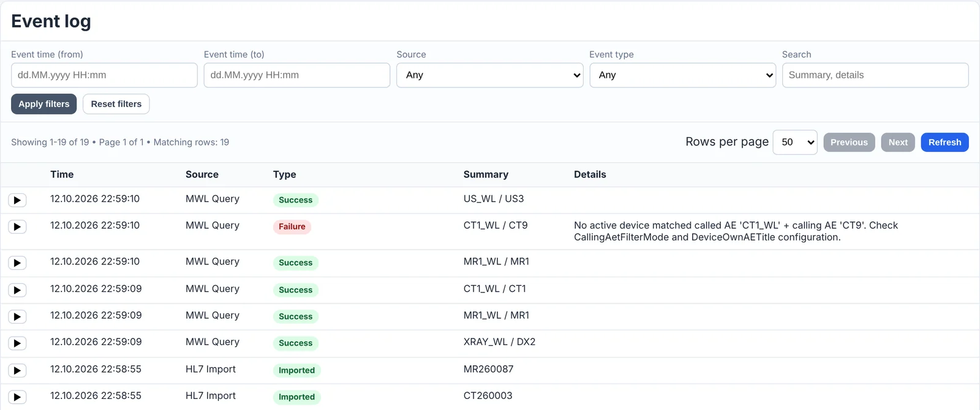
Task: Click the Source column header
Action: point(202,174)
